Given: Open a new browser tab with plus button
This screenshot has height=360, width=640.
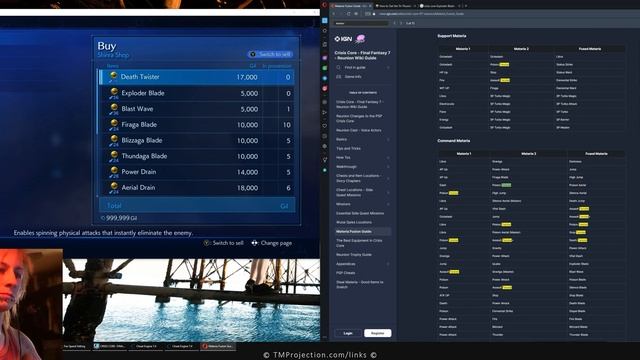Looking at the screenshot, I should (x=466, y=6).
